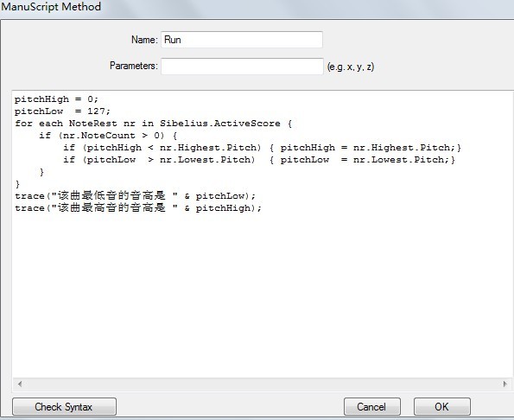Click the 'Name:' label

(x=144, y=40)
